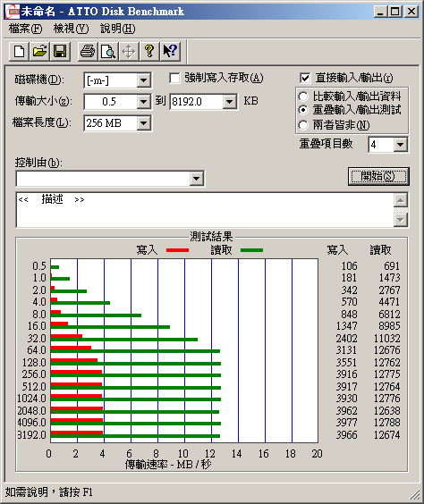Image resolution: width=424 pixels, height=504 pixels.
Task: Maximize the ATTO Disk Benchmark window
Action: tap(394, 12)
